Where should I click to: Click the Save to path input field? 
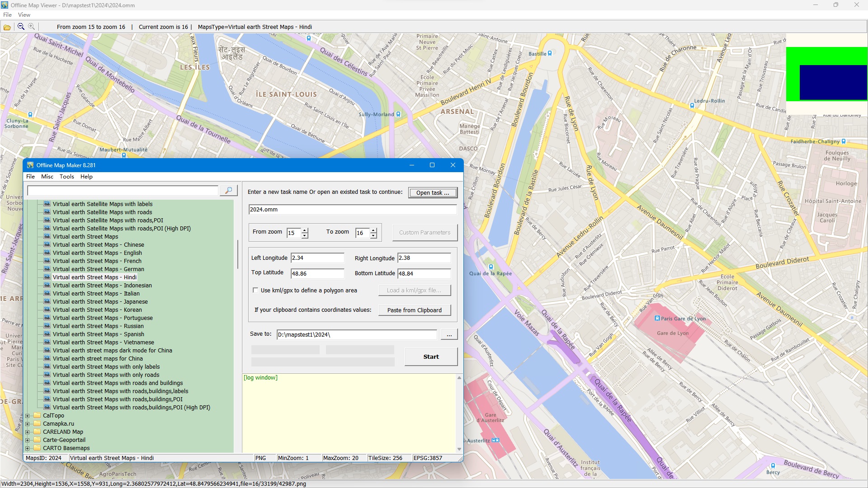357,334
